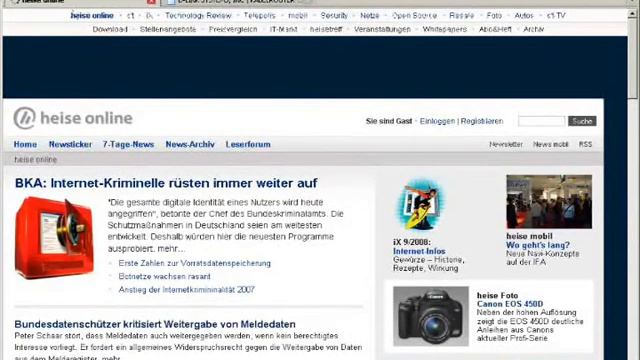Open the Preisvergleich link

tap(233, 29)
